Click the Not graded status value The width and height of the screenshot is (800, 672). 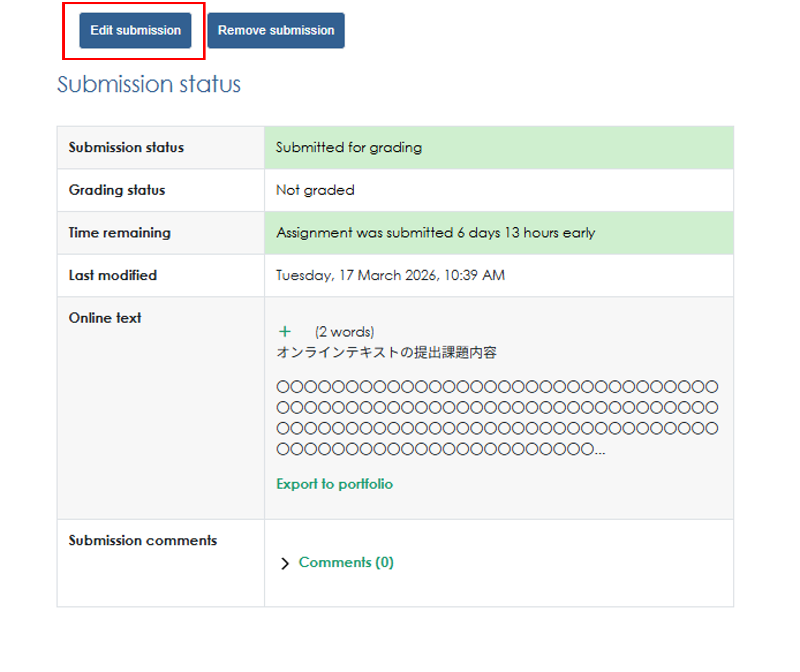(315, 190)
